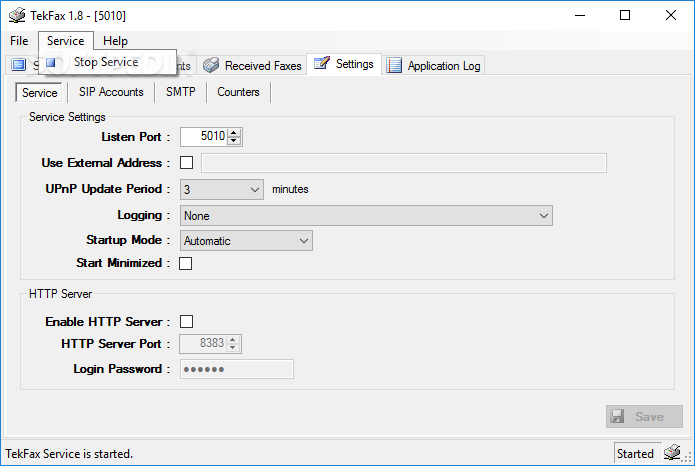Image resolution: width=695 pixels, height=466 pixels.
Task: Decrease the HTTP Server Port value
Action: point(233,348)
